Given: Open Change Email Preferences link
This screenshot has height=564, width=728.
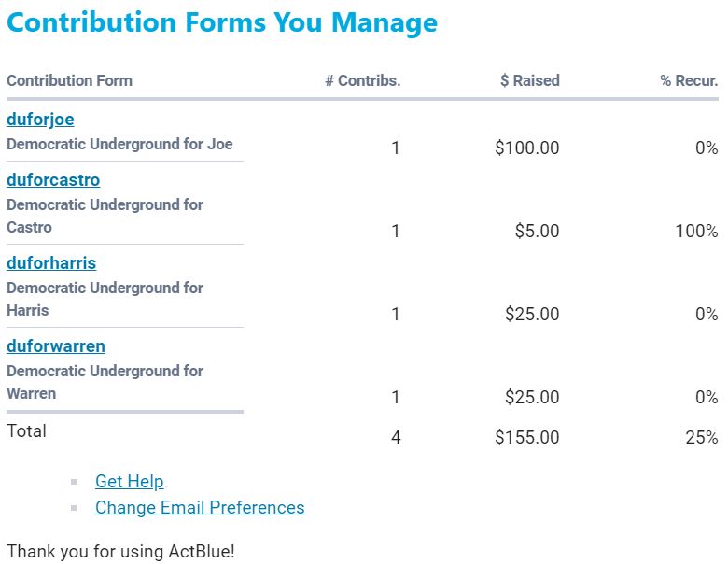Looking at the screenshot, I should (200, 508).
